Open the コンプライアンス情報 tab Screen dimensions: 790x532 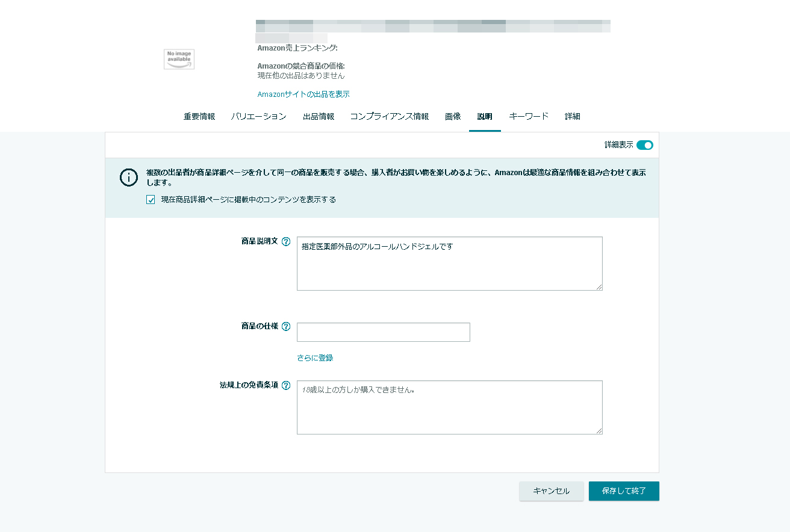tap(390, 117)
